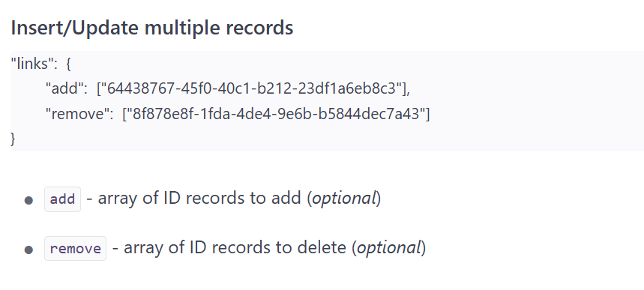Click the italic 'optional' in remove line
Image resolution: width=644 pixels, height=290 pixels.
[389, 248]
